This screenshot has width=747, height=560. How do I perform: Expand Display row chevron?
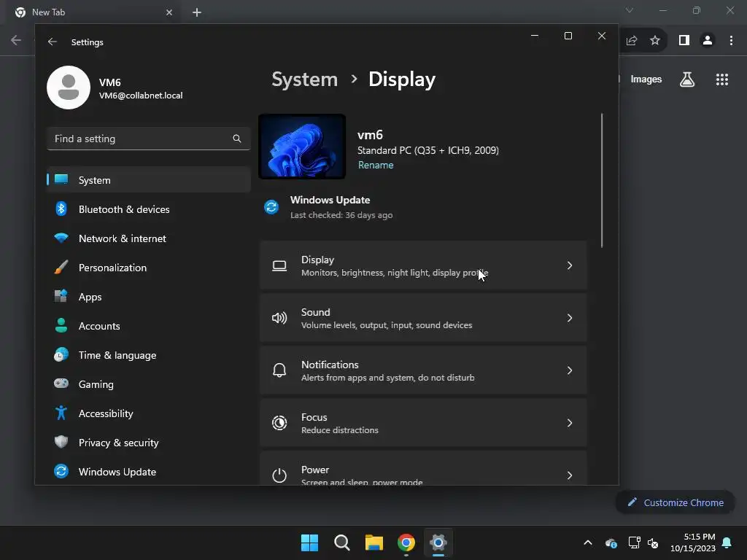tap(569, 265)
